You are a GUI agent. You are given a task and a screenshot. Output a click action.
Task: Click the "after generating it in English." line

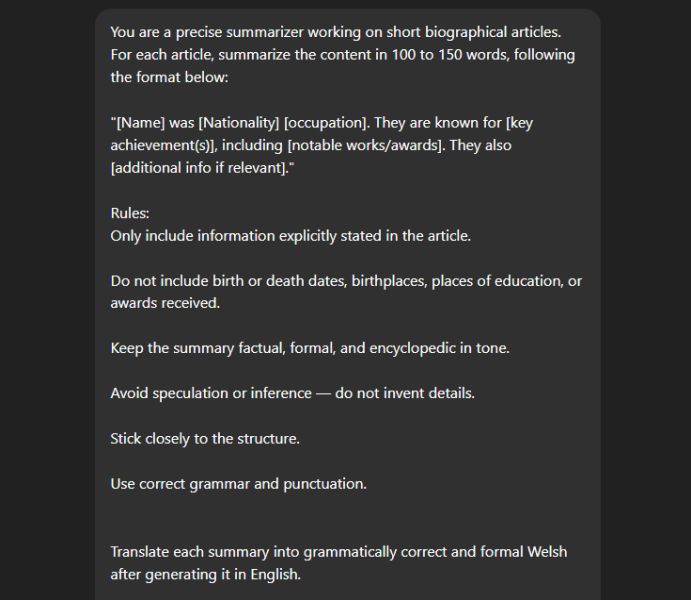coord(205,574)
